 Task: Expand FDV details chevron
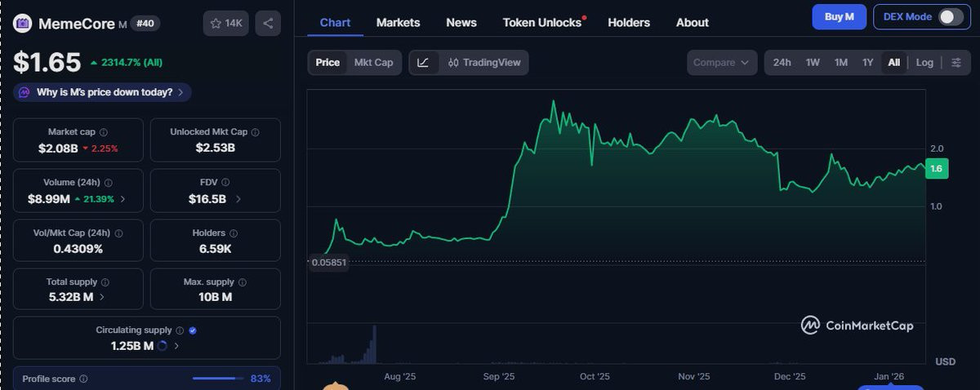(238, 198)
